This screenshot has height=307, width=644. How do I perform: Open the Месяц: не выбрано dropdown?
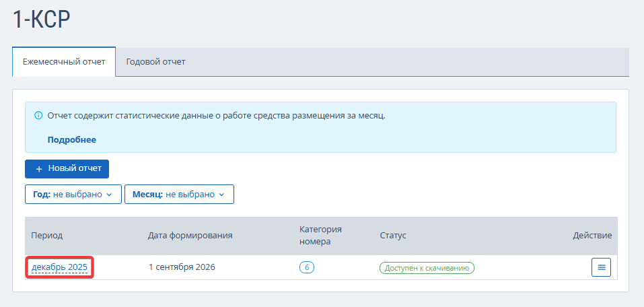[x=180, y=195]
